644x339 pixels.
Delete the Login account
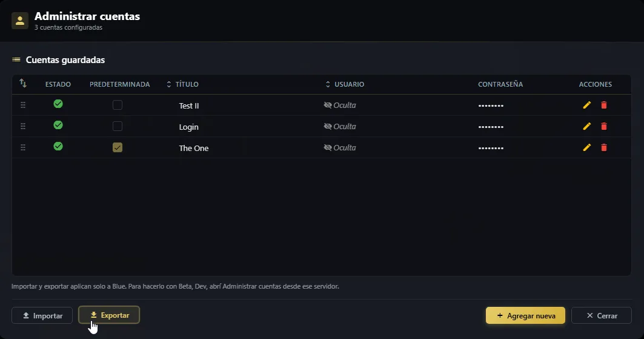pyautogui.click(x=604, y=126)
